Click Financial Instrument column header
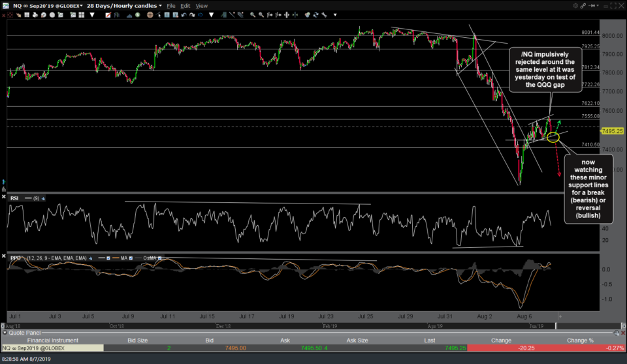The image size is (627, 364). point(53,341)
